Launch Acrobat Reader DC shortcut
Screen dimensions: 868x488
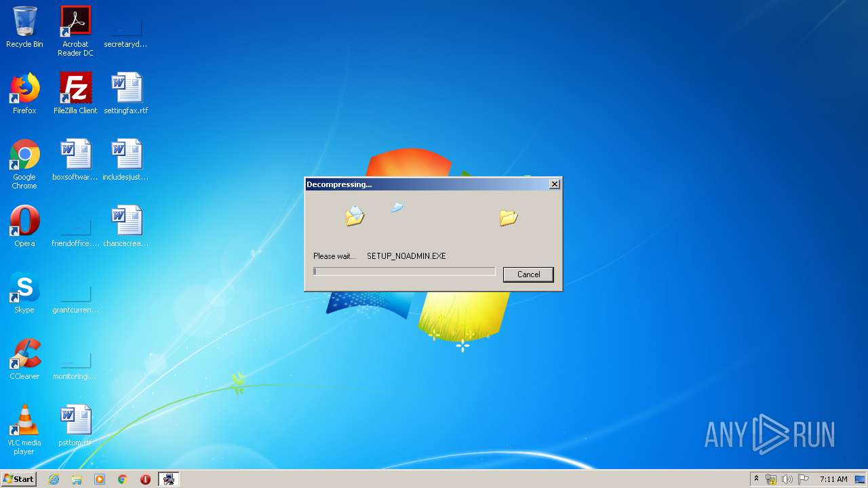[x=75, y=31]
